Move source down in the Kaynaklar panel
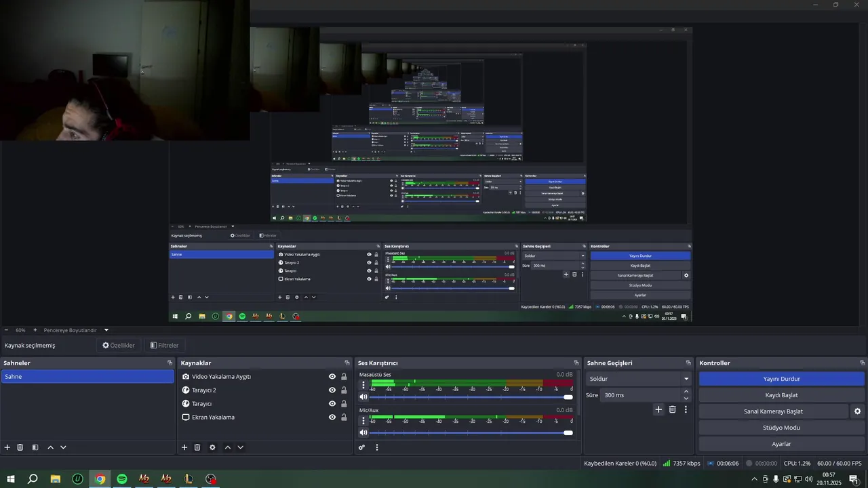 pos(240,447)
